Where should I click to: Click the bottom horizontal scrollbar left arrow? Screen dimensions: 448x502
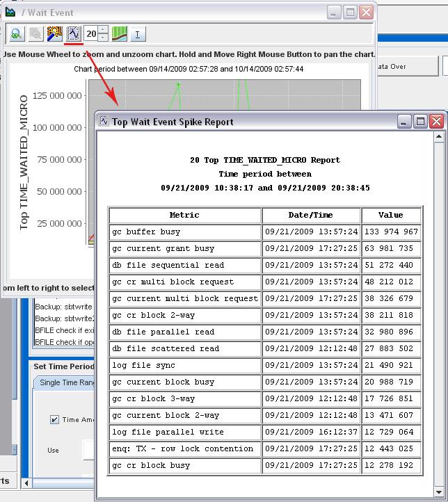[x=27, y=483]
